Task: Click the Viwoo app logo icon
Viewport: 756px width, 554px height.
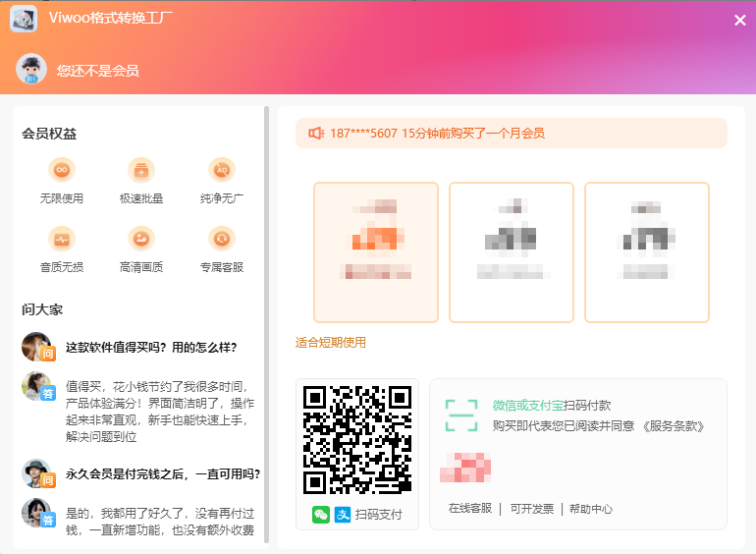Action: click(24, 19)
